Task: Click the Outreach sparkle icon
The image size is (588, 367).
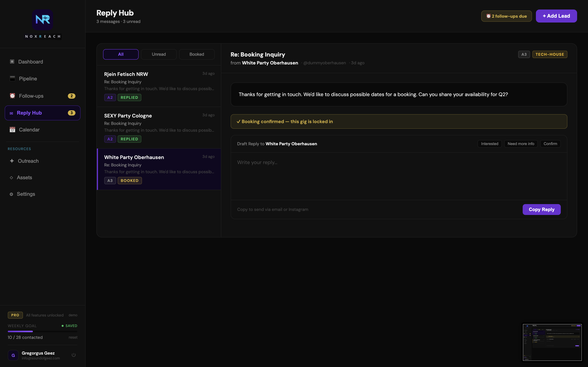Action: click(x=12, y=161)
